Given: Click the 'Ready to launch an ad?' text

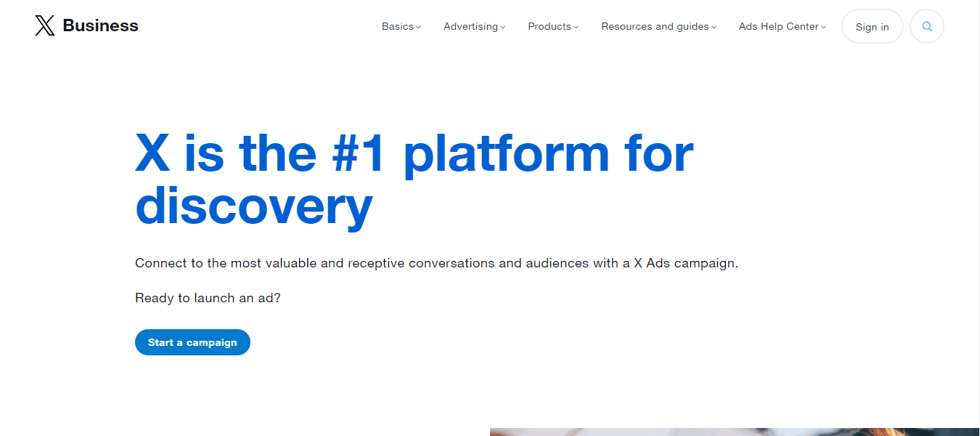Looking at the screenshot, I should [x=208, y=298].
